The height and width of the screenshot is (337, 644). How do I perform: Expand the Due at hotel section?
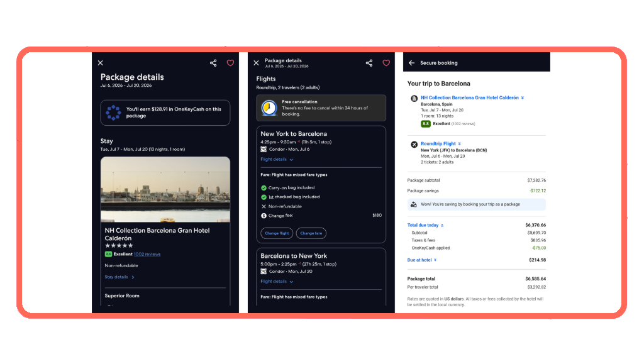click(x=422, y=260)
